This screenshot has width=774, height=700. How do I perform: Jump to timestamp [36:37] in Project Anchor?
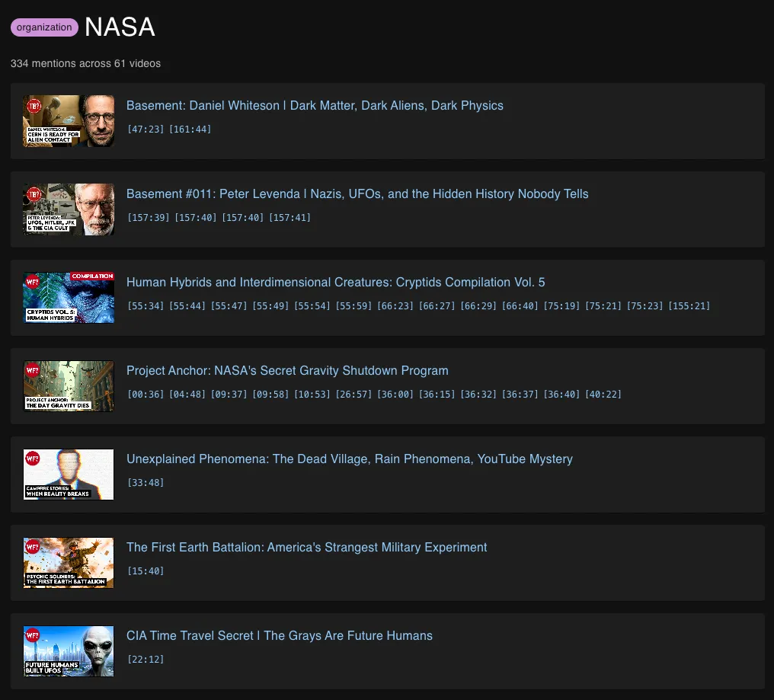[520, 395]
